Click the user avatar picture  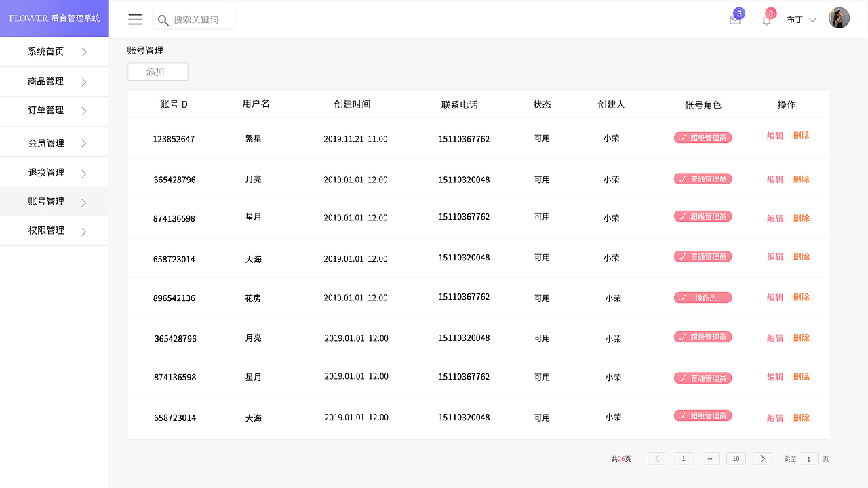(x=839, y=18)
